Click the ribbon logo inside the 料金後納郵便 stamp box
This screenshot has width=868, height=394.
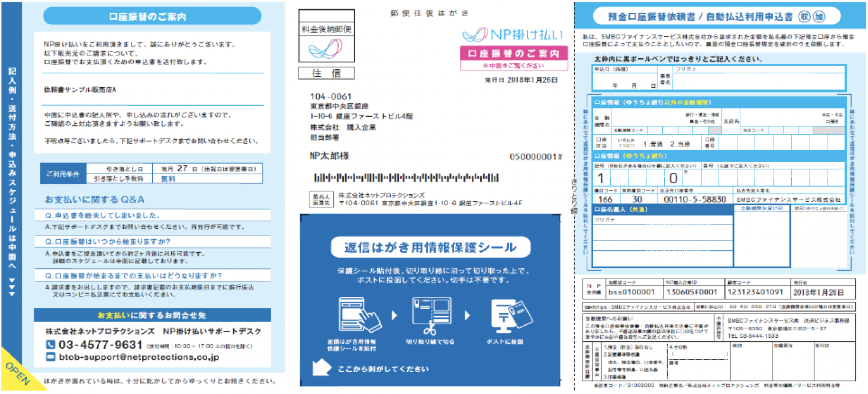[325, 49]
